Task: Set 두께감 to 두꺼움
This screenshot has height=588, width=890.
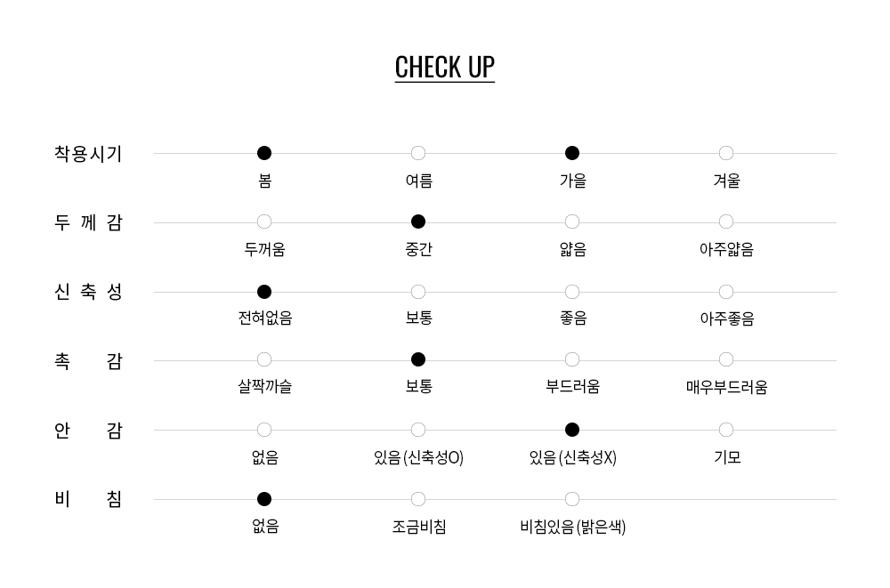Action: (x=264, y=222)
